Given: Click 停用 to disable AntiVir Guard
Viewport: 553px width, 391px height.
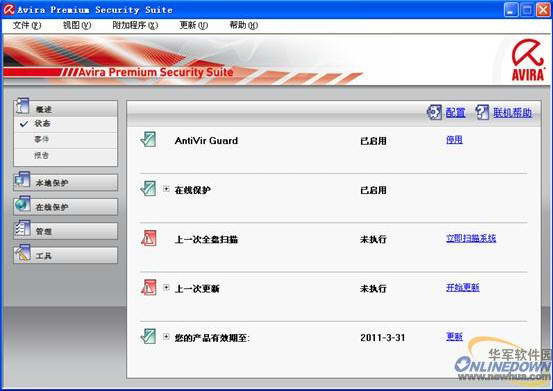Looking at the screenshot, I should 454,140.
